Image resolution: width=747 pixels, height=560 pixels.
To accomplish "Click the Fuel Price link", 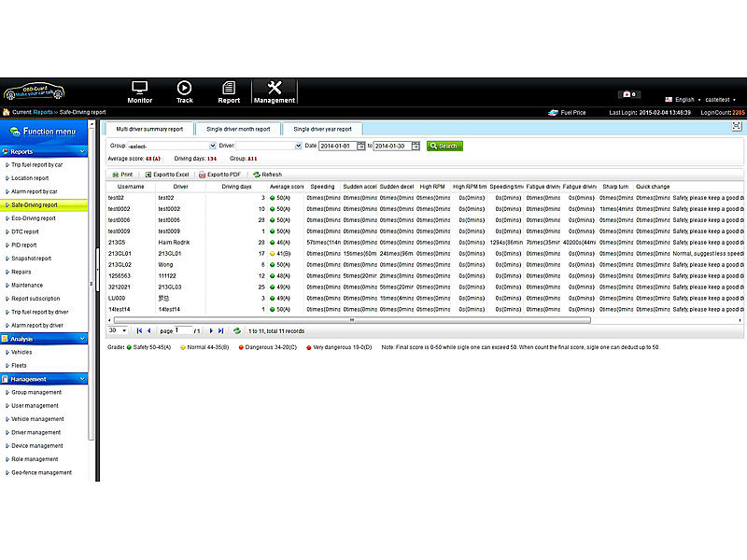I will [573, 113].
